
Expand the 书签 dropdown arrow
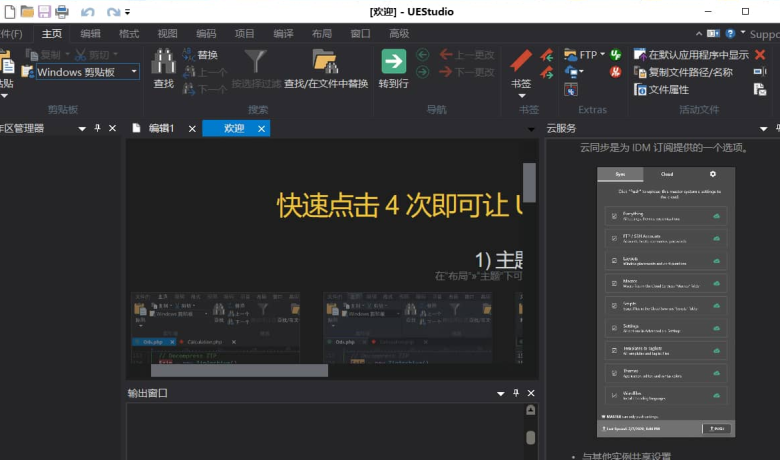click(522, 95)
